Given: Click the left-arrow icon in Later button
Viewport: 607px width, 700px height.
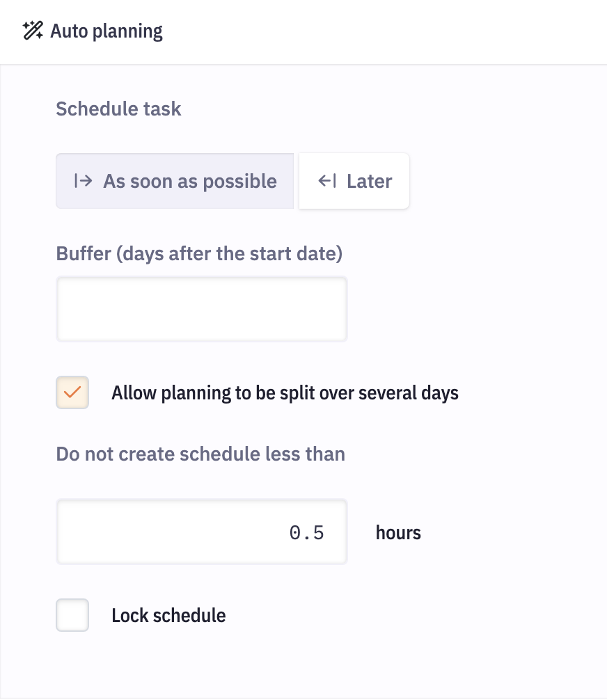Looking at the screenshot, I should point(327,181).
